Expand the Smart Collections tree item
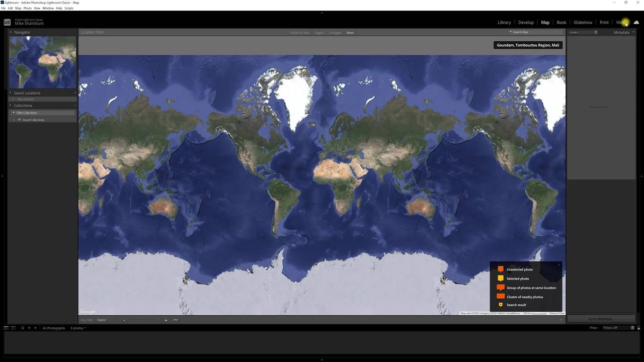The height and width of the screenshot is (362, 644). pos(14,120)
